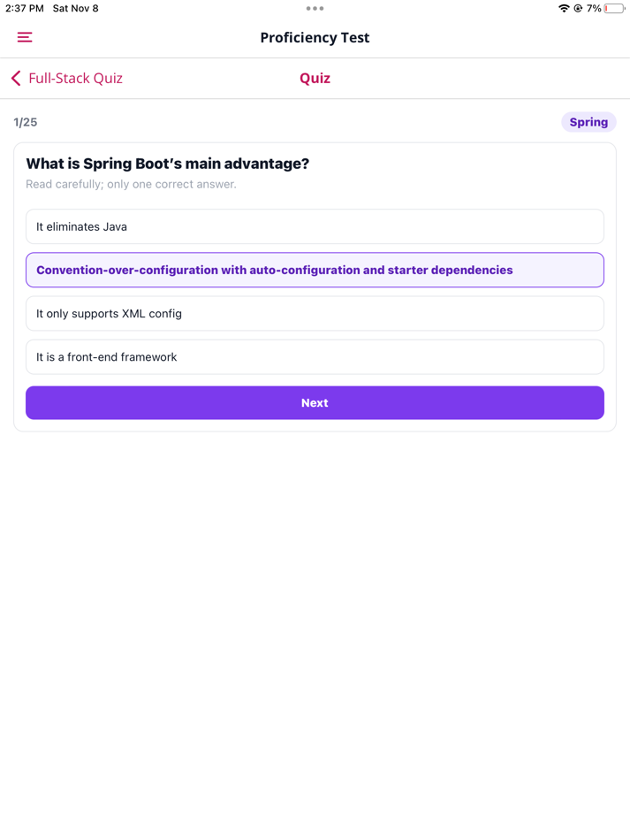This screenshot has height=840, width=630.
Task: Tap the Spring Boot question text
Action: tap(167, 164)
